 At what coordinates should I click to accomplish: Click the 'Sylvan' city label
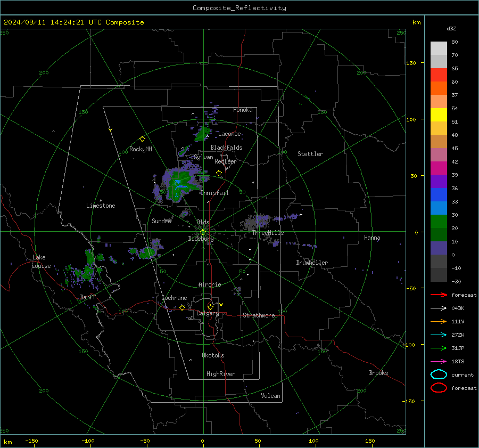pos(203,157)
